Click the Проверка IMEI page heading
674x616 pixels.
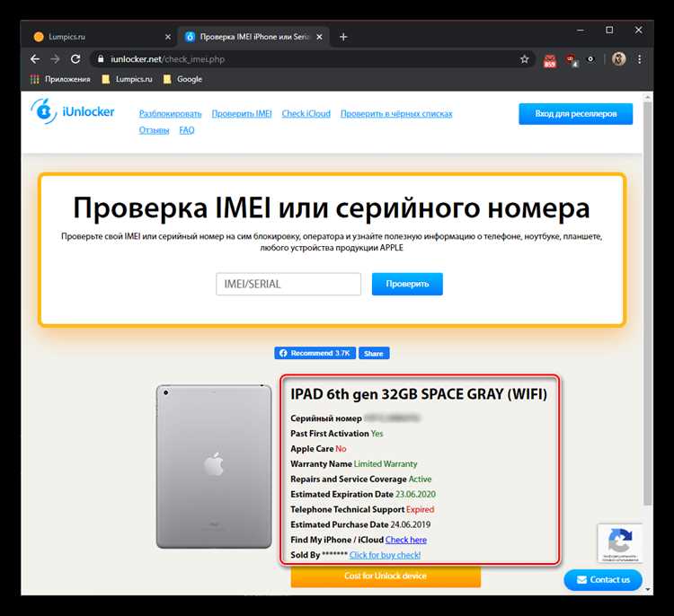tap(332, 208)
